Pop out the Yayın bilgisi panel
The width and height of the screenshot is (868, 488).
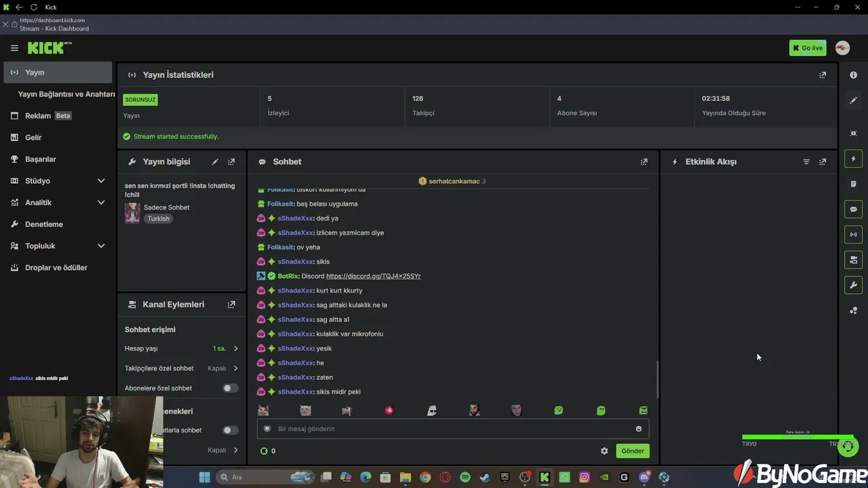pos(231,162)
